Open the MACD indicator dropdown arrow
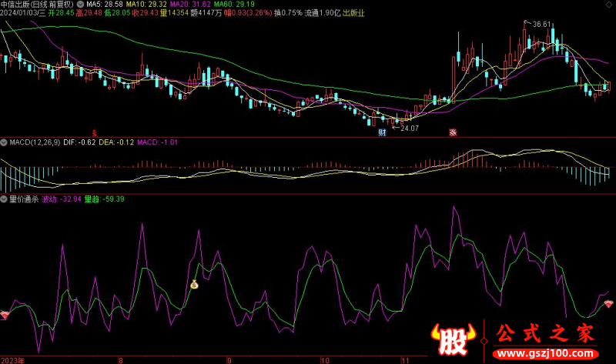 click(4, 142)
